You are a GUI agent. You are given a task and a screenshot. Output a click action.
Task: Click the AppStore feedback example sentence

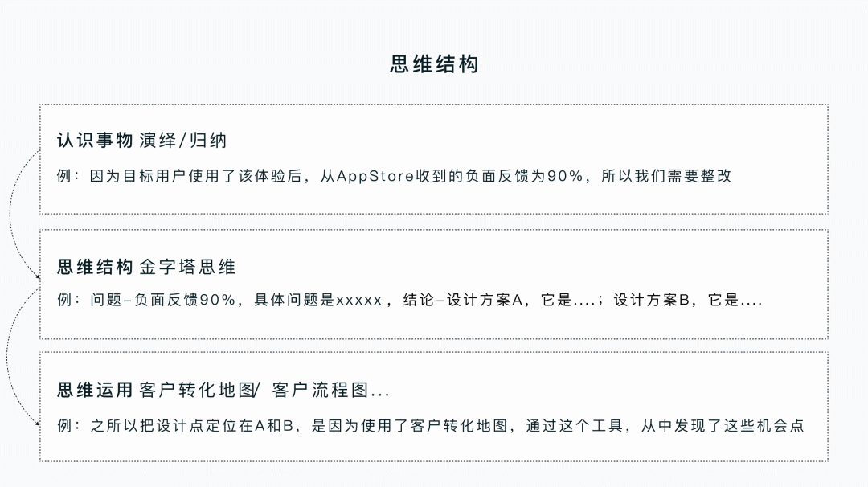click(394, 176)
